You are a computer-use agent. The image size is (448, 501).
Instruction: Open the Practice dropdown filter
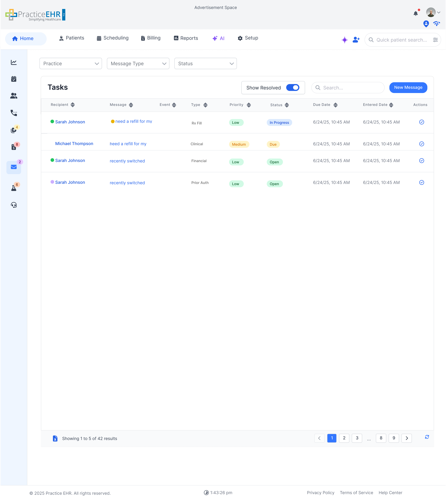(x=71, y=64)
